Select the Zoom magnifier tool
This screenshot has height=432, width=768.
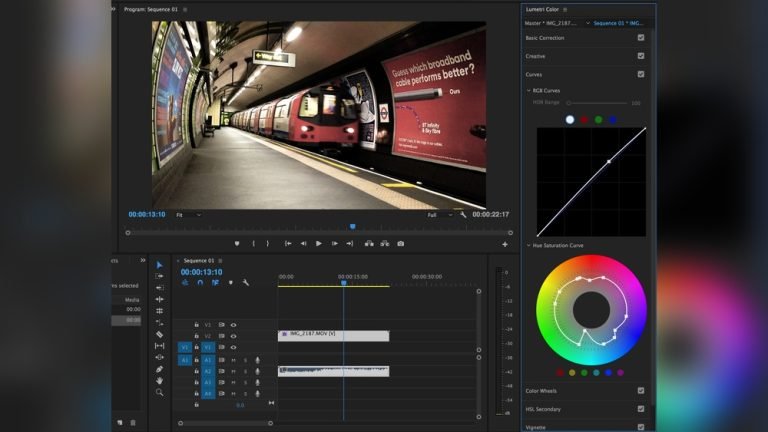(159, 392)
